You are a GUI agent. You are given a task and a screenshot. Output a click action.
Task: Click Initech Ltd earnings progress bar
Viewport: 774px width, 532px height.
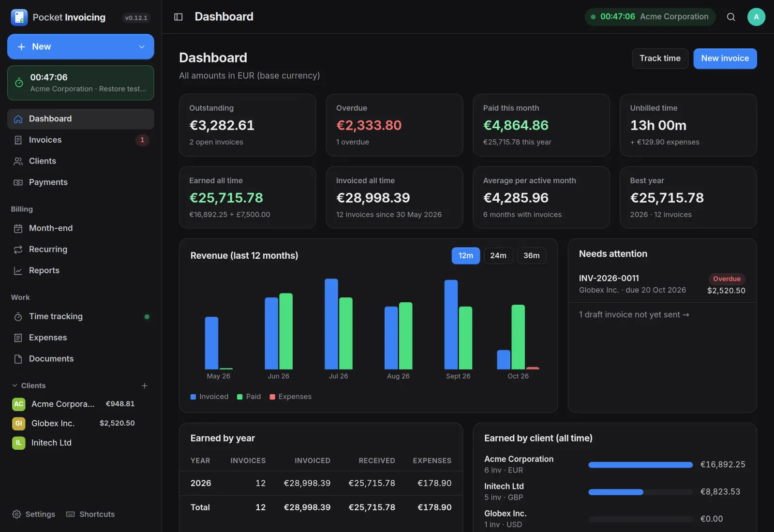coord(640,492)
